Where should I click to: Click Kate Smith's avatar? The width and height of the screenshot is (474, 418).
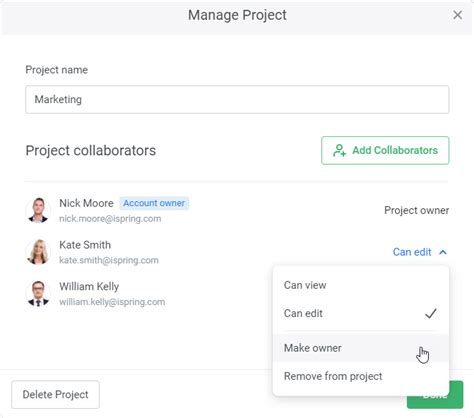[x=38, y=252]
